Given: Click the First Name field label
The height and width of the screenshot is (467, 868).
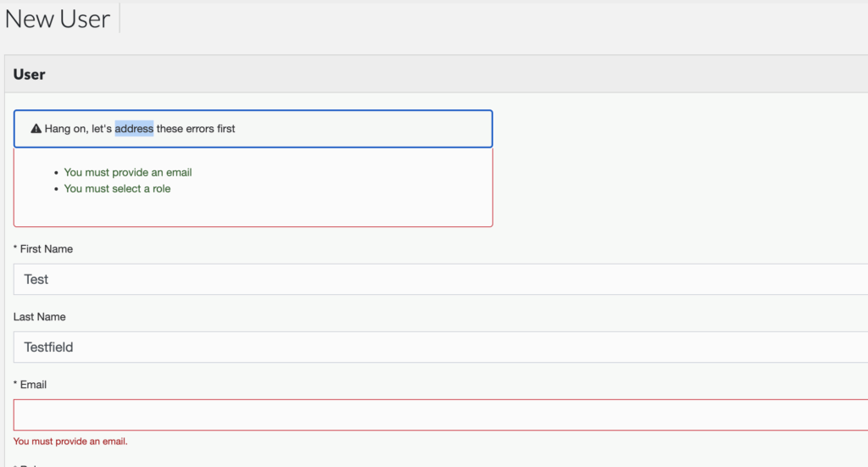Looking at the screenshot, I should [x=46, y=249].
